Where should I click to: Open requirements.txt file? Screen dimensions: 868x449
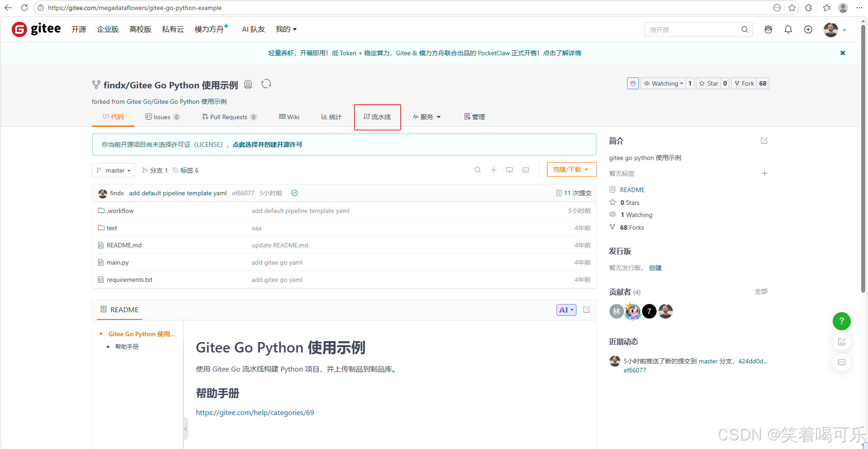pyautogui.click(x=129, y=280)
